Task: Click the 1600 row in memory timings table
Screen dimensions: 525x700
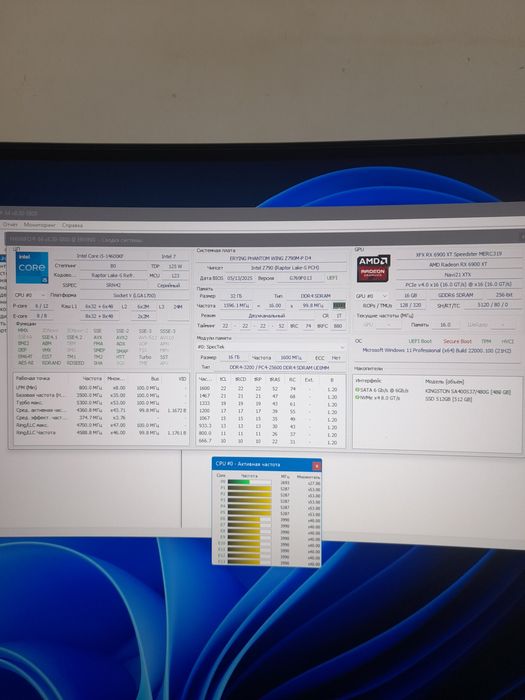Action: [x=270, y=389]
